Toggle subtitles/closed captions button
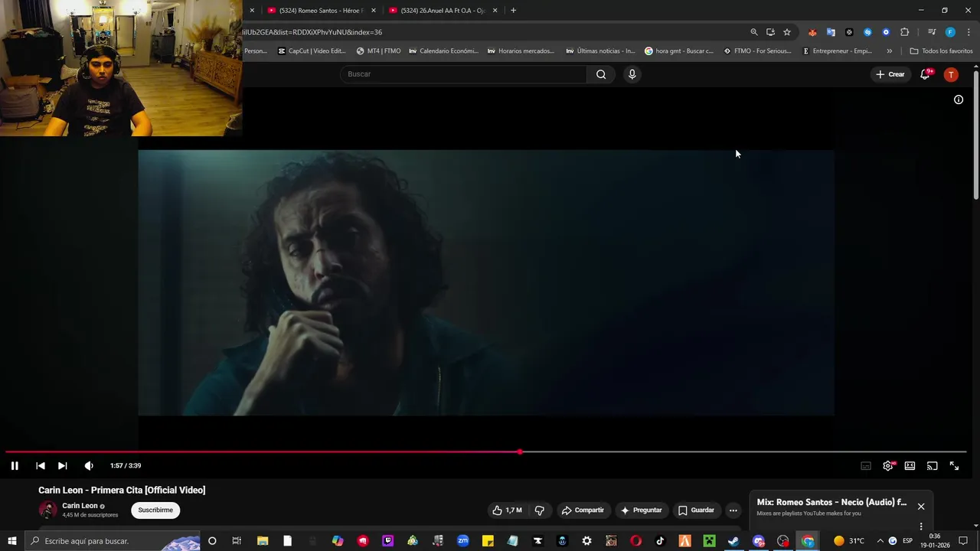The image size is (980, 551). [866, 465]
